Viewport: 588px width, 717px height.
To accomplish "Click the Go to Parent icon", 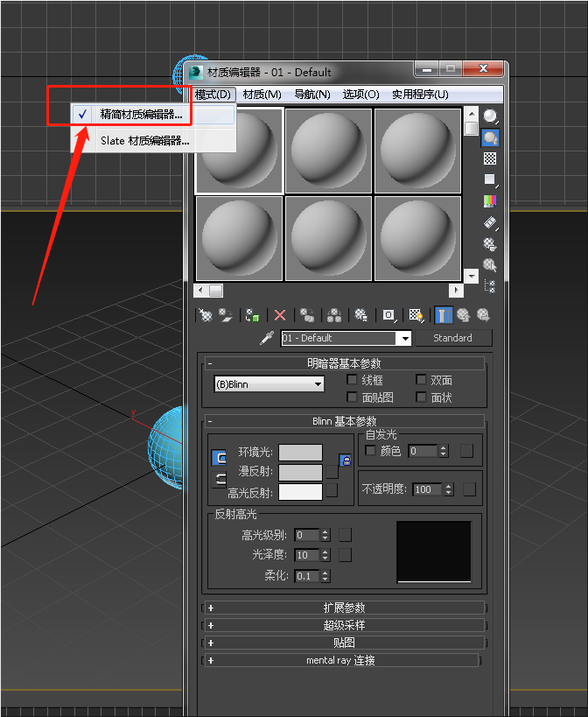I will tap(463, 315).
